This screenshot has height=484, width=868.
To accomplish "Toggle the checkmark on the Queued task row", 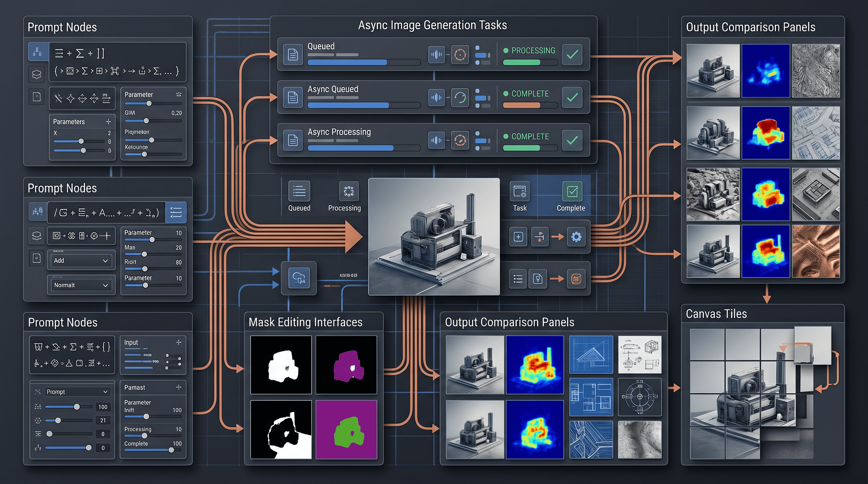I will 572,54.
